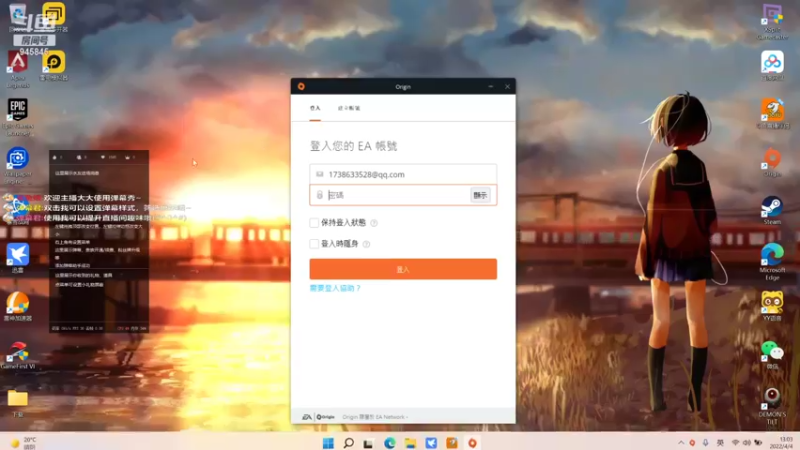Expand the system tray hidden icons chevron
The image size is (800, 450).
[681, 442]
